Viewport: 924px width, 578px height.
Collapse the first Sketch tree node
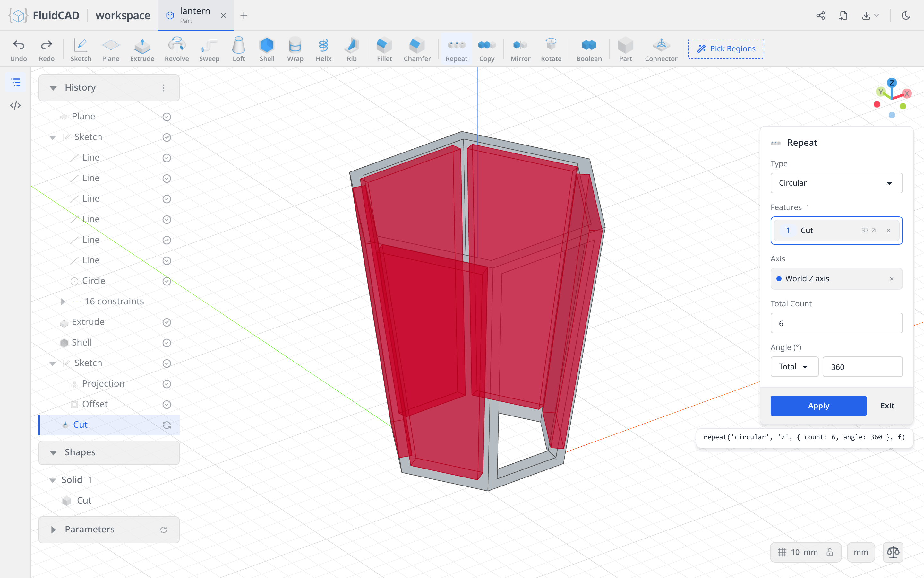53,137
